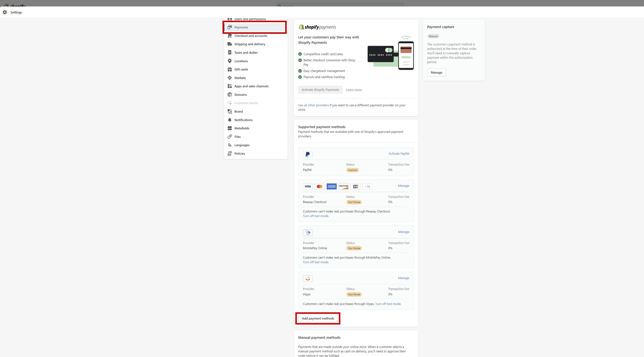Open the Policies settings page

[x=255, y=153]
